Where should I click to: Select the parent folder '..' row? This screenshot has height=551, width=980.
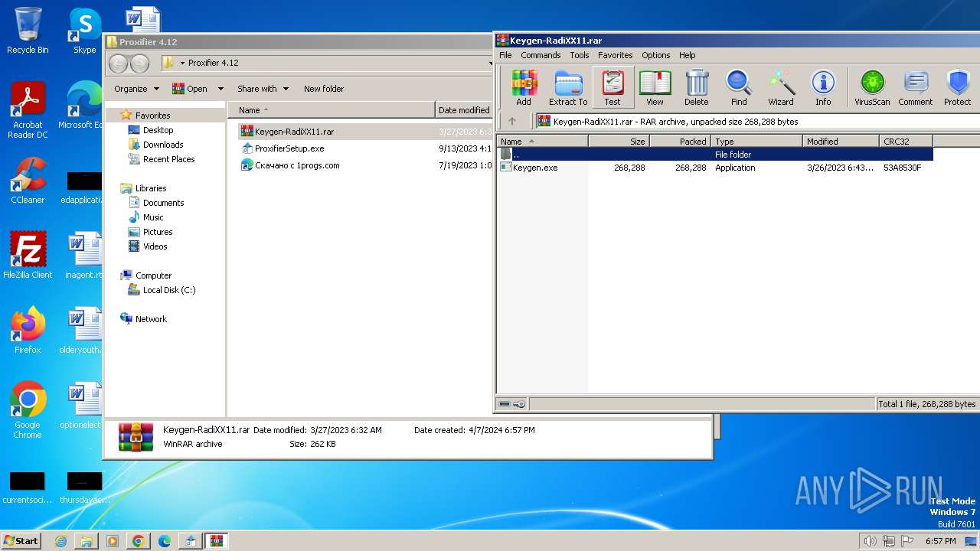coord(714,155)
